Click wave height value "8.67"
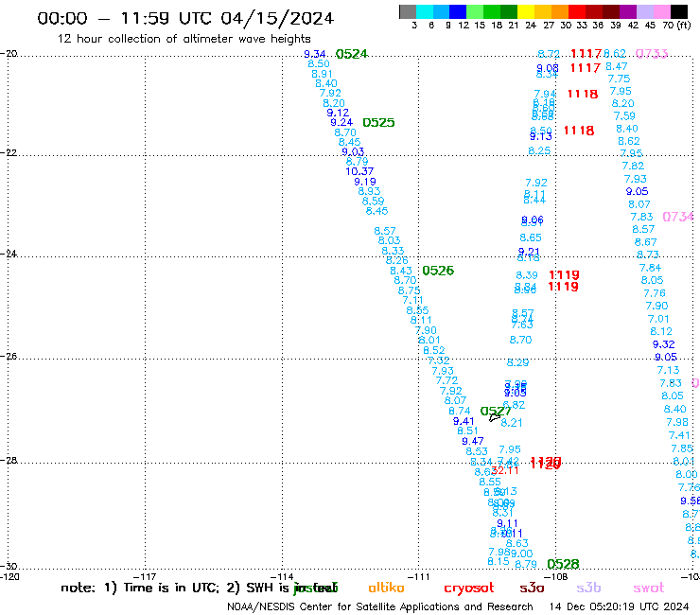700x615 pixels. coord(645,242)
